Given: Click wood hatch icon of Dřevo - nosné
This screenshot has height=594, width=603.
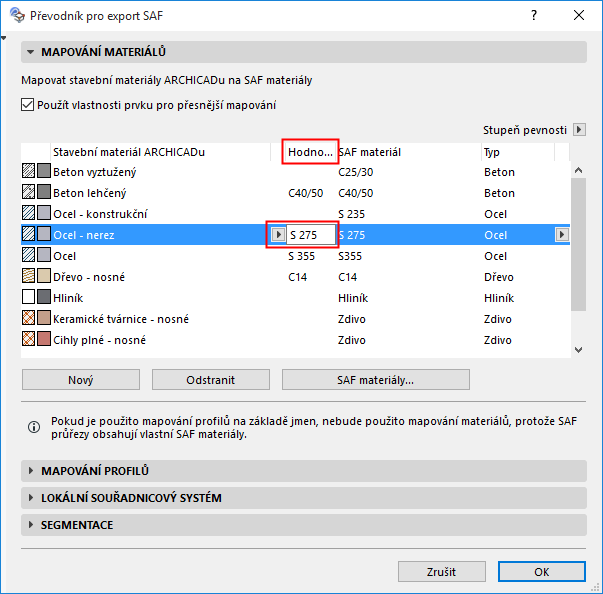Looking at the screenshot, I should click(28, 276).
